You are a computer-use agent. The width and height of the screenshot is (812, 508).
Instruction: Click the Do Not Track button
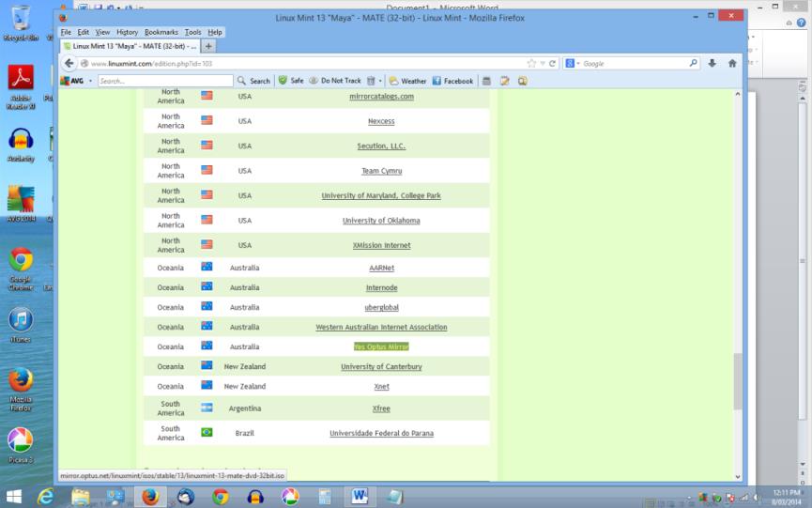[x=335, y=81]
